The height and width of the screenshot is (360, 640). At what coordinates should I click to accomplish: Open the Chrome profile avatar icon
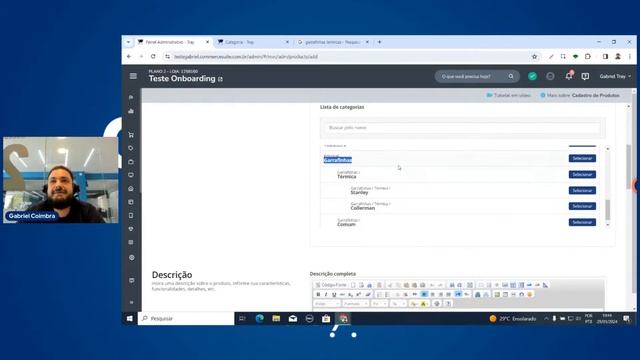(618, 57)
